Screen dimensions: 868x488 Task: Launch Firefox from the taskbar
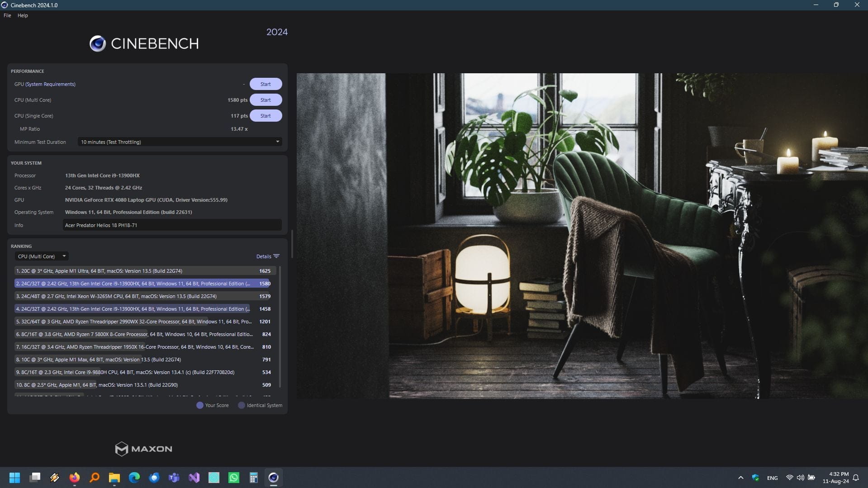75,478
